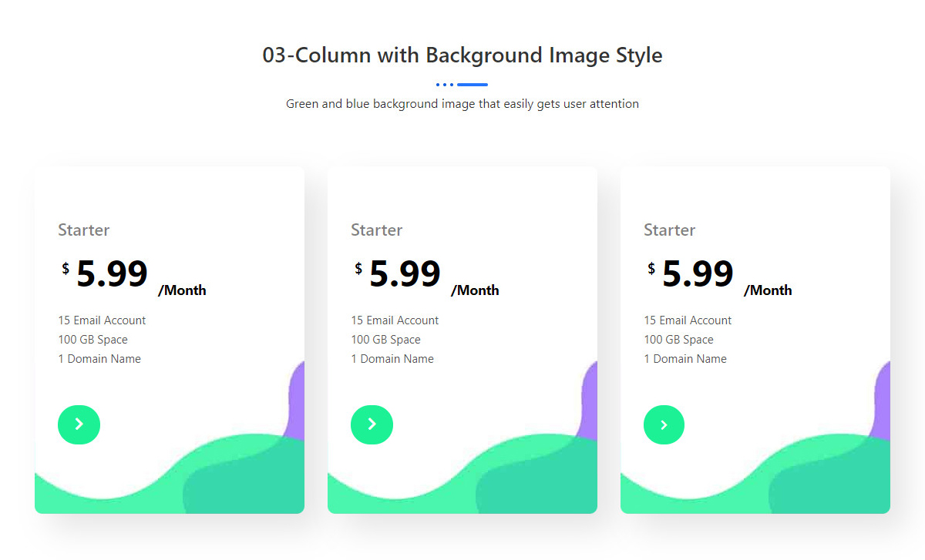Image resolution: width=925 pixels, height=560 pixels.
Task: Click "/Month" label in the middle card
Action: click(x=475, y=290)
